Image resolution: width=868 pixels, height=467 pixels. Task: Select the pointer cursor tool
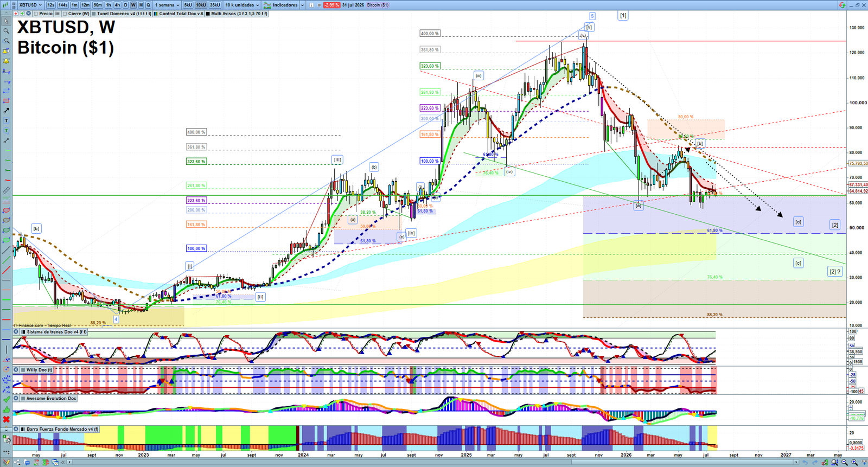(x=7, y=21)
